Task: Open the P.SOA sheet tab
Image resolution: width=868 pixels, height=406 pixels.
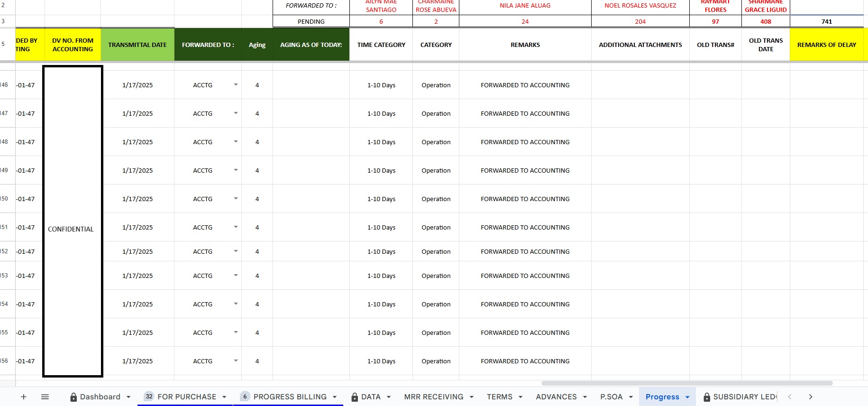Action: (611, 397)
